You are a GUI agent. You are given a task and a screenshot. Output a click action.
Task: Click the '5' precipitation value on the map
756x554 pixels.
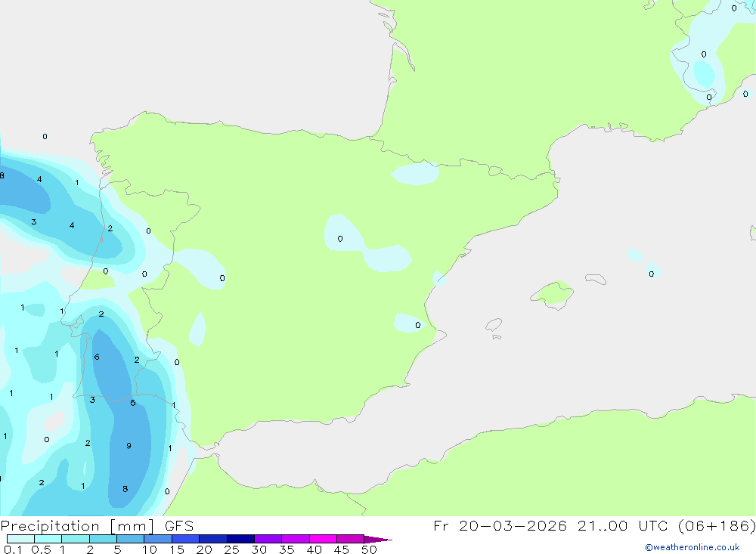click(132, 403)
